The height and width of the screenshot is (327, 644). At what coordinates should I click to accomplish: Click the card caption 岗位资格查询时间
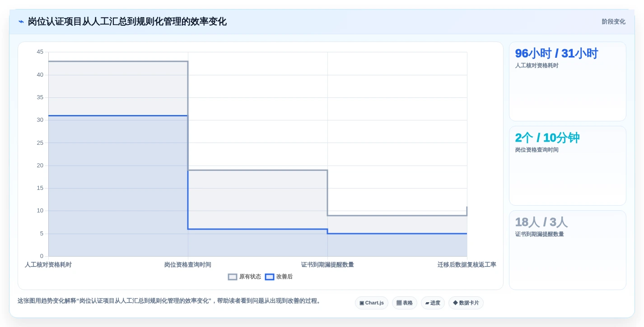(x=537, y=150)
